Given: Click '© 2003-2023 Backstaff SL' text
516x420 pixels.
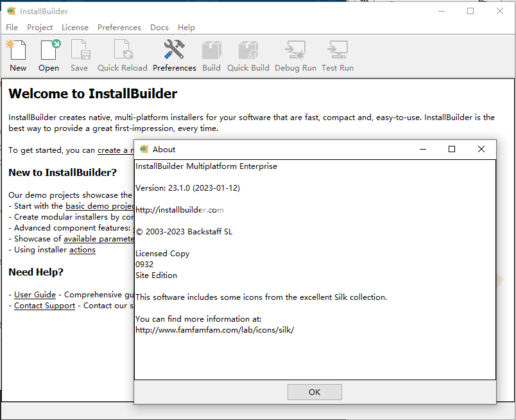Looking at the screenshot, I should tap(184, 232).
